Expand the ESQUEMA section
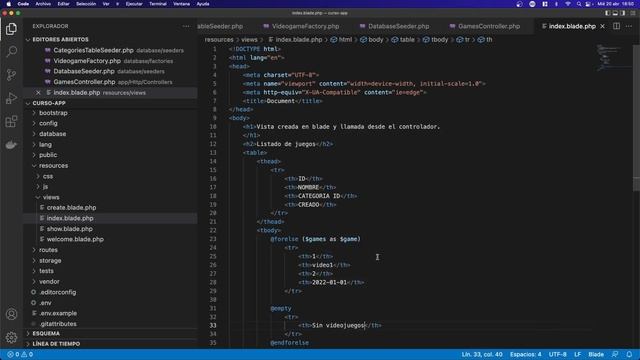This screenshot has width=640, height=360. coord(46,333)
